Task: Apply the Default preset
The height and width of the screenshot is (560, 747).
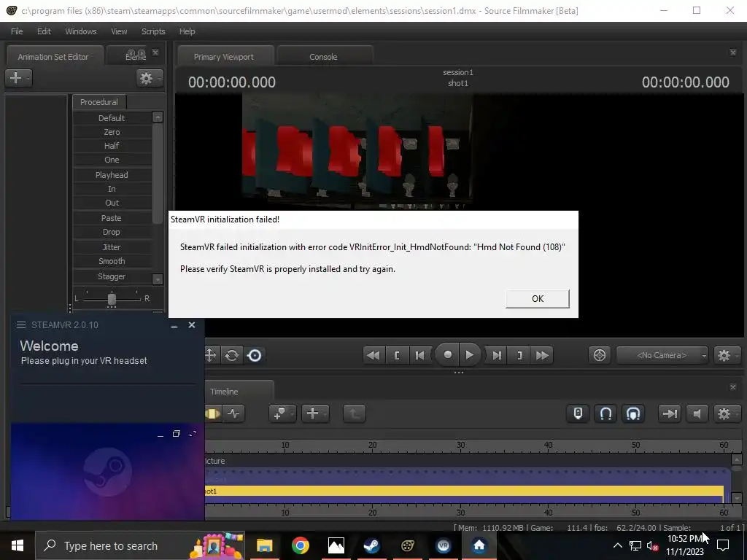Action: tap(112, 118)
